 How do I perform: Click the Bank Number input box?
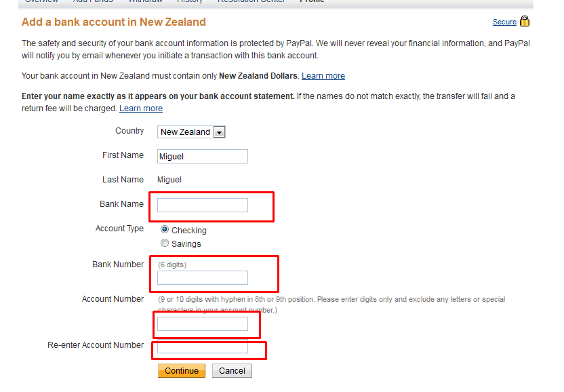[x=202, y=277]
